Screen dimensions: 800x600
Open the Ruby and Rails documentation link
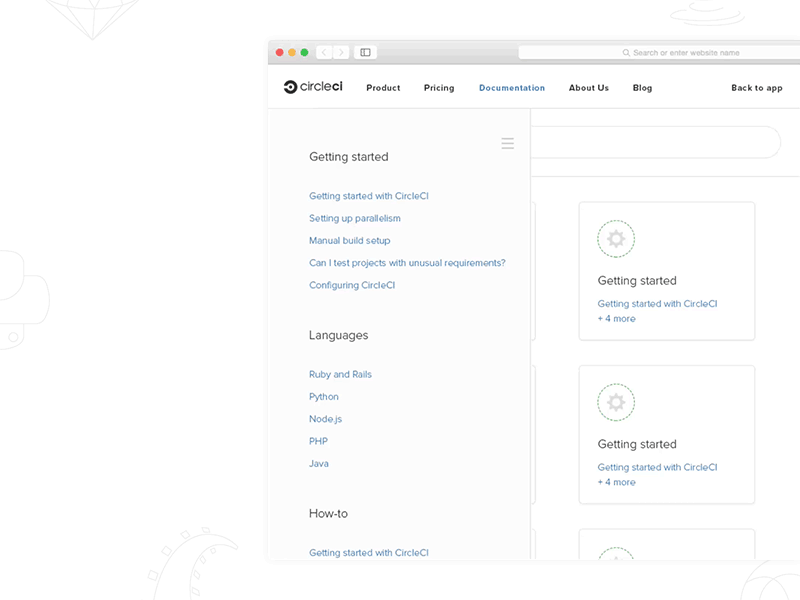click(339, 374)
